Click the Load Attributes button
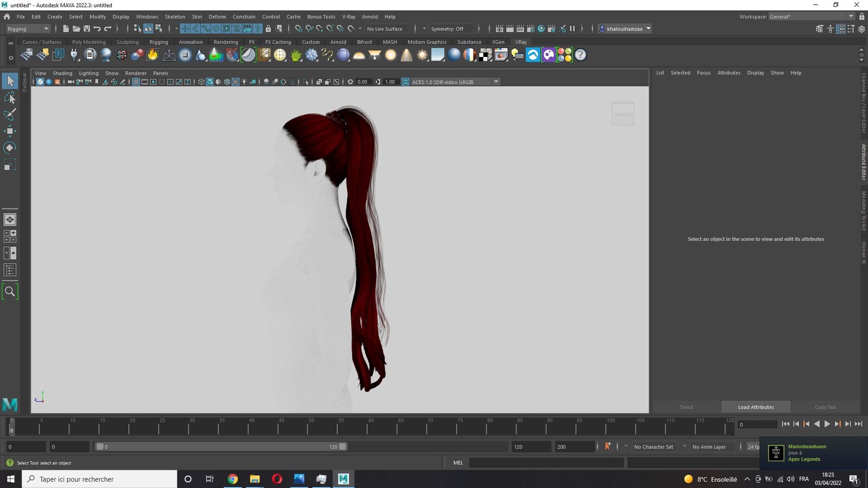Image resolution: width=868 pixels, height=488 pixels. coord(756,407)
